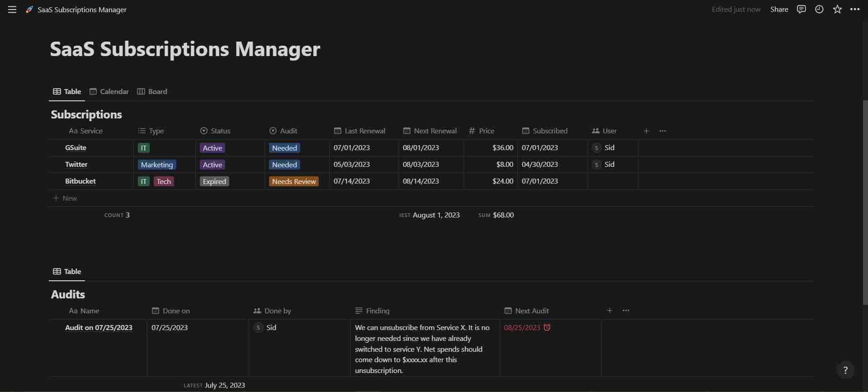Add a new column in Audits table

coord(609,311)
